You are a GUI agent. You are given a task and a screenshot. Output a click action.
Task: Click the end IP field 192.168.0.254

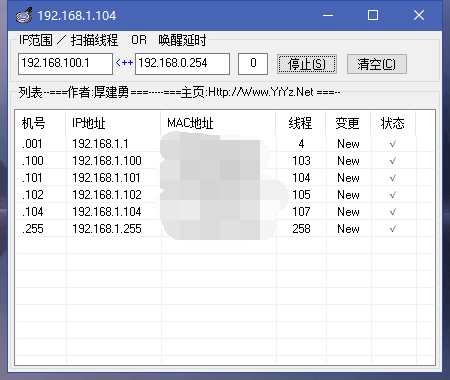click(182, 64)
